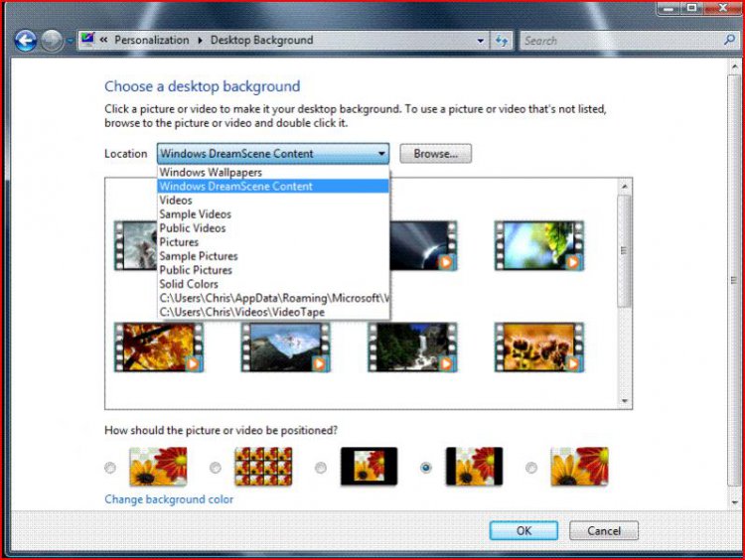Click the search magnifier icon
Viewport: 745px width, 560px height.
729,40
